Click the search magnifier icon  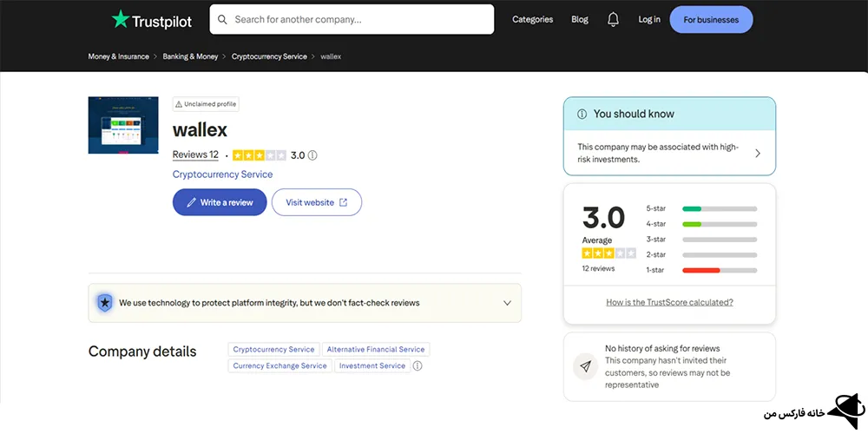(x=222, y=19)
